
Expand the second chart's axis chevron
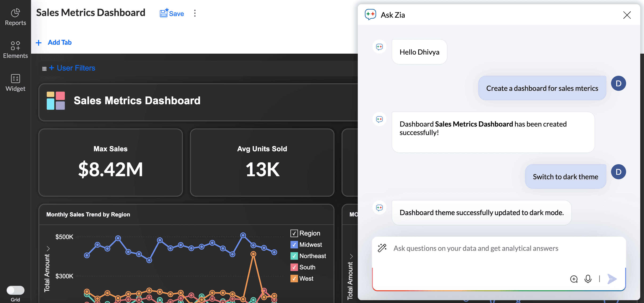[x=351, y=256]
